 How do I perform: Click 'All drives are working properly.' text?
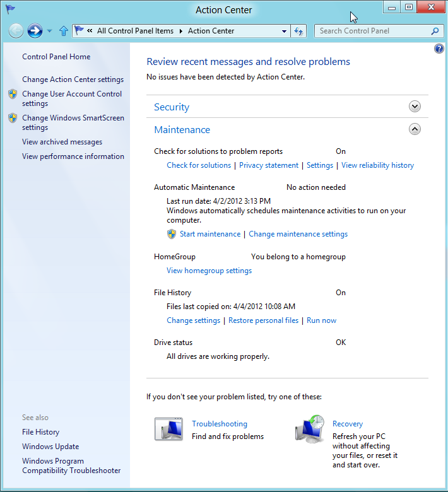coord(218,356)
